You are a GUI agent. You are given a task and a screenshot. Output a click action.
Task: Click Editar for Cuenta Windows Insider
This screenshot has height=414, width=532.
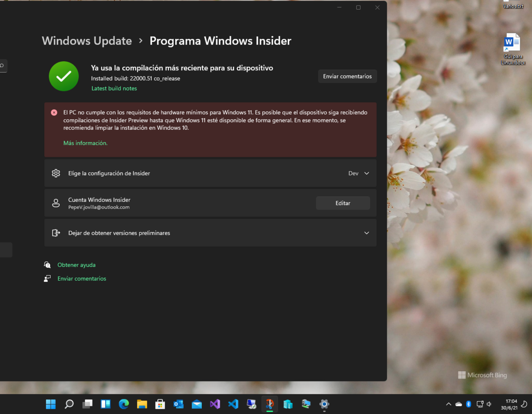[343, 203]
